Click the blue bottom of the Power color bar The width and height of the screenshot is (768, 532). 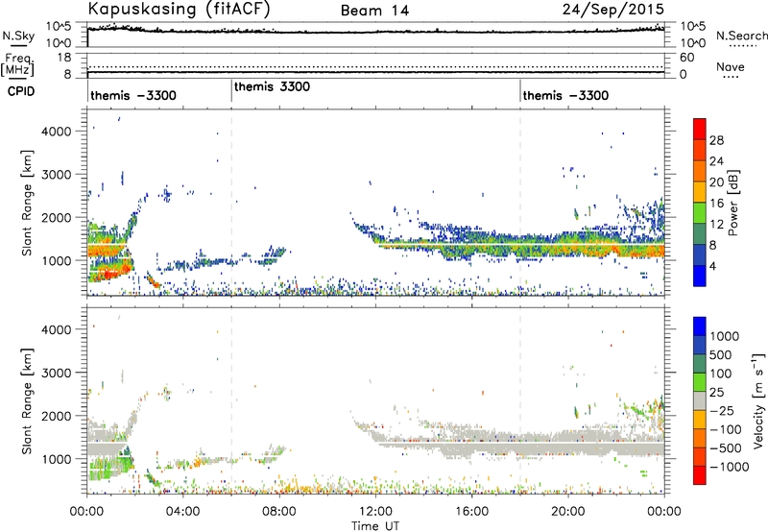click(700, 276)
